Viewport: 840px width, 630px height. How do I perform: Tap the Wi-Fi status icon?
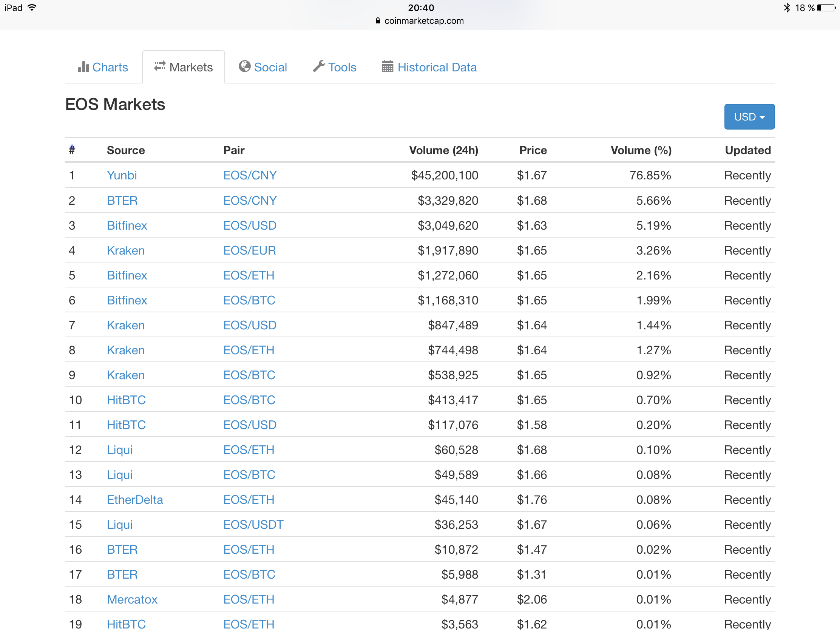(x=32, y=8)
